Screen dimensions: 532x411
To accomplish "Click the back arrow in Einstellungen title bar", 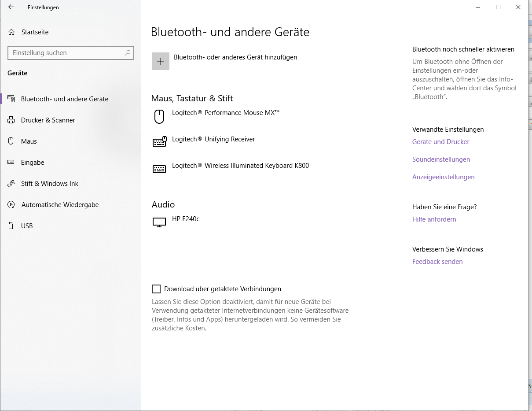I will tap(11, 7).
